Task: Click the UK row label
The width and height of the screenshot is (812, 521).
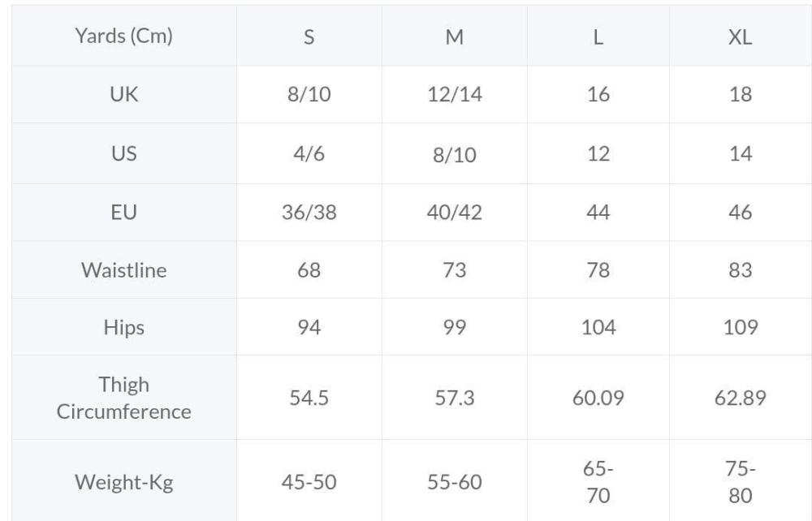Action: pos(123,94)
